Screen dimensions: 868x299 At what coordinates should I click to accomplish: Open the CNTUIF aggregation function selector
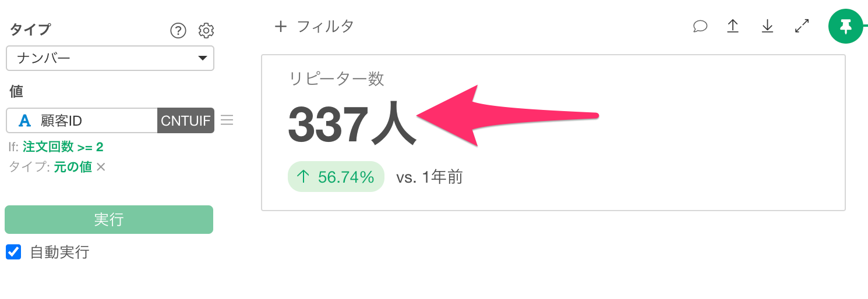(186, 120)
